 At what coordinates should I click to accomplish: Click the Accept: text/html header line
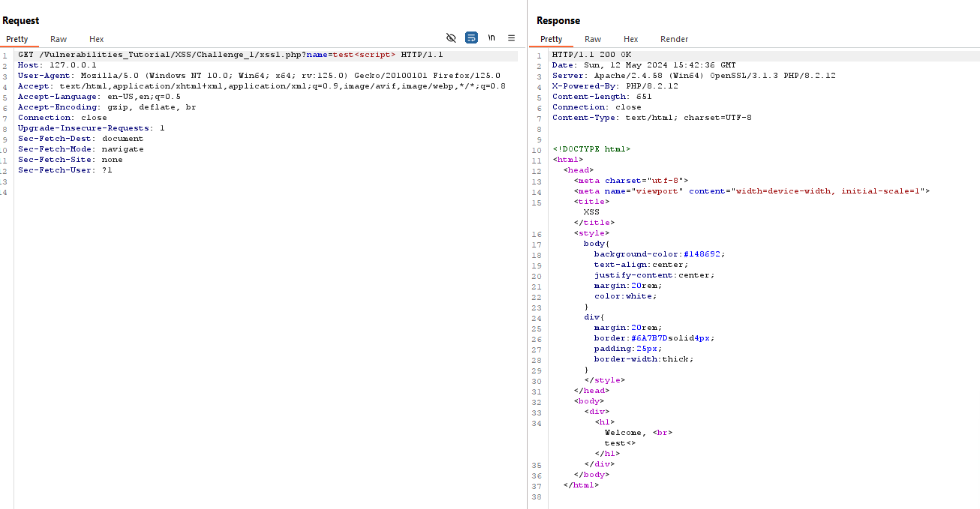pos(262,86)
